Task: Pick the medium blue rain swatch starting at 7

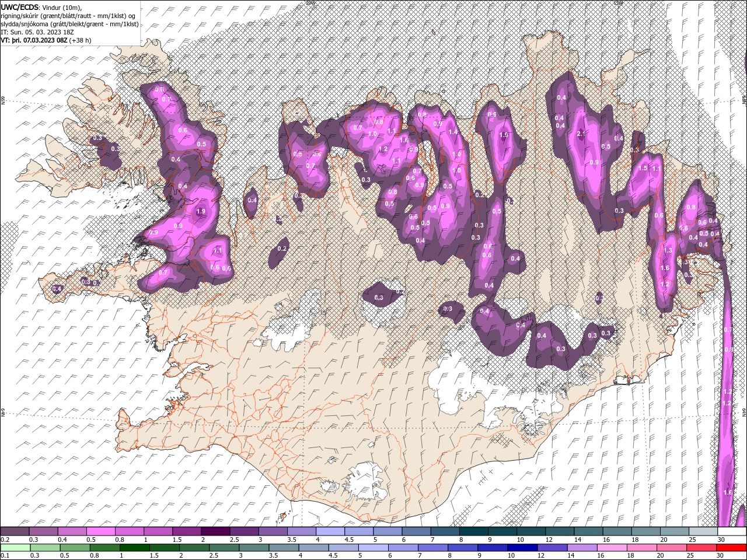Action: point(433,548)
